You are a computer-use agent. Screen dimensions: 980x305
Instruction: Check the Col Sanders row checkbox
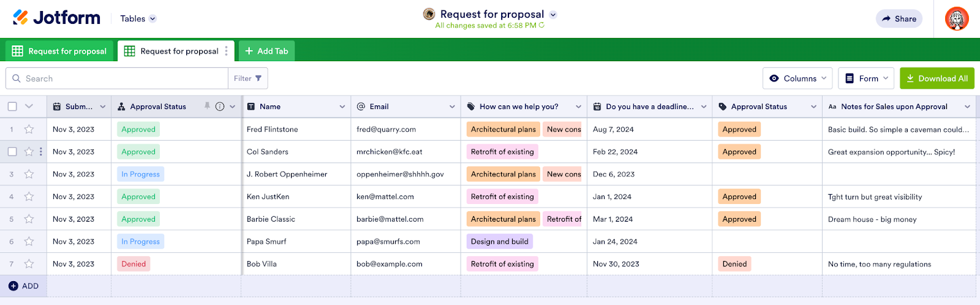pos(12,151)
